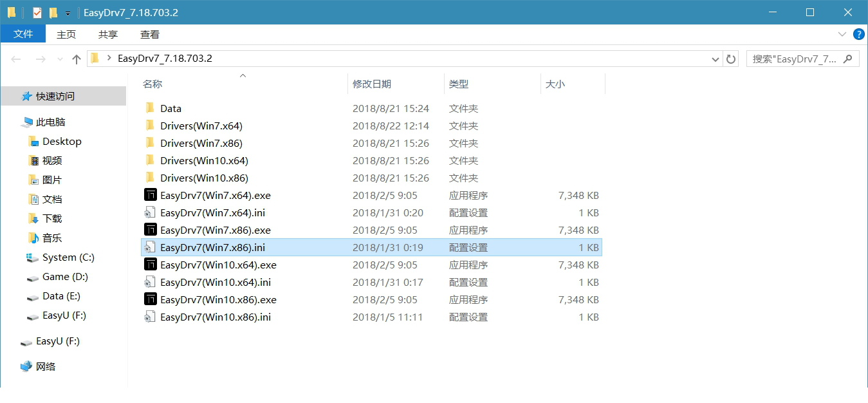Screen dimensions: 868x403
Task: Click EasyDrv7_7.18.703.2 in the address bar
Action: 165,59
